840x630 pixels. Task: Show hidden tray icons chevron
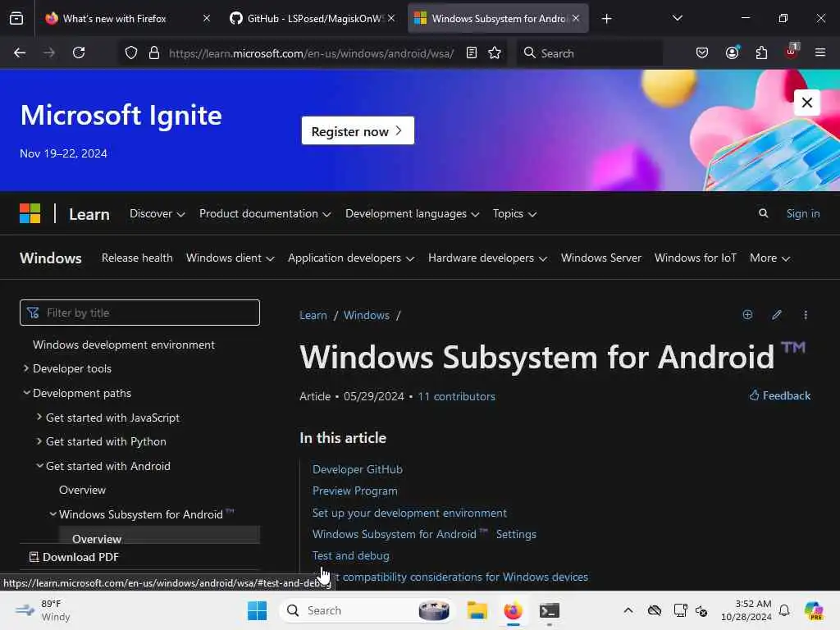628,610
